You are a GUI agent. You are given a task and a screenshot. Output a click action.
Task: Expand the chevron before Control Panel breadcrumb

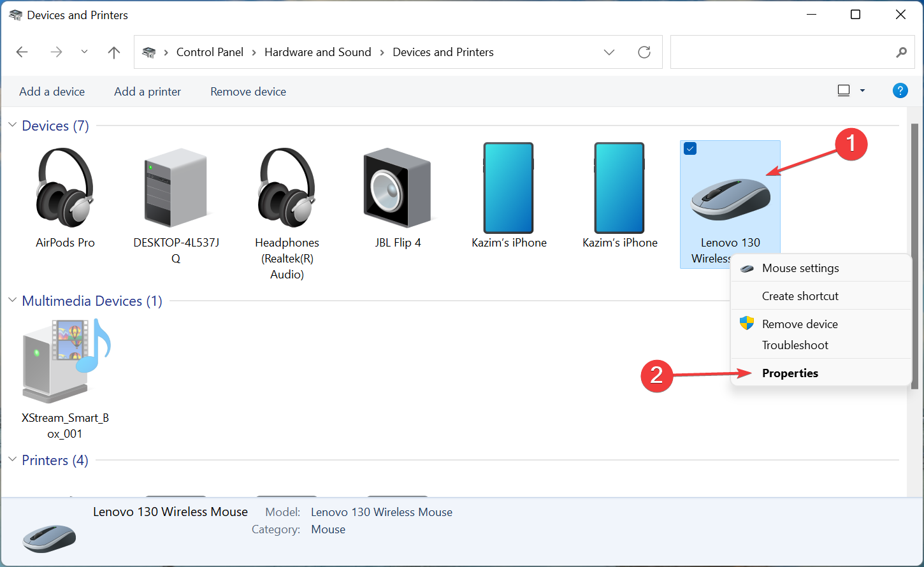coord(166,52)
